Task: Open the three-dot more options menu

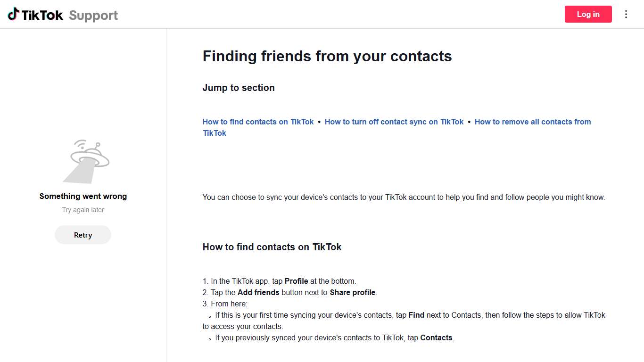Action: pyautogui.click(x=626, y=14)
